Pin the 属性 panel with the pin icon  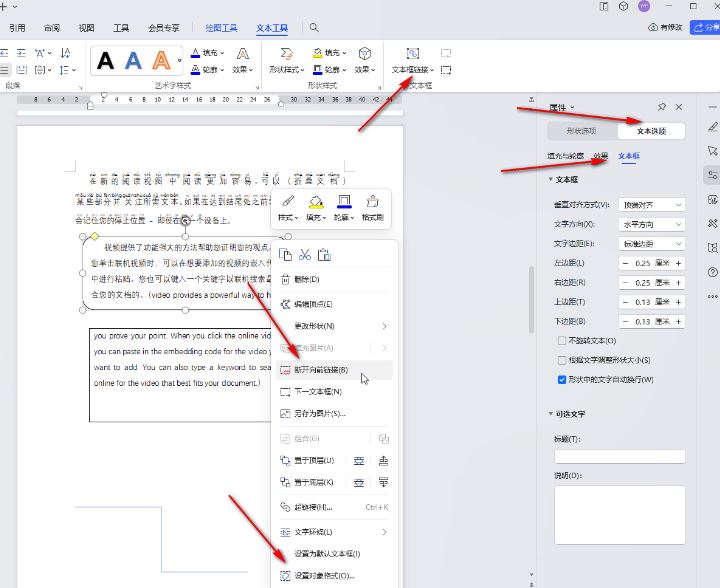tap(662, 107)
